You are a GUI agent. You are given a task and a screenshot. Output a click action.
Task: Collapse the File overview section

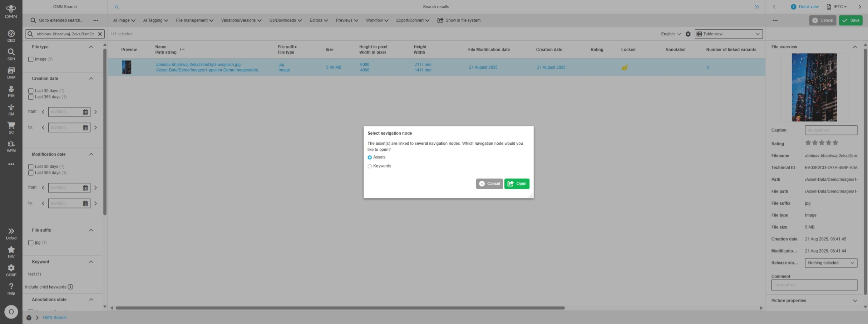point(855,47)
